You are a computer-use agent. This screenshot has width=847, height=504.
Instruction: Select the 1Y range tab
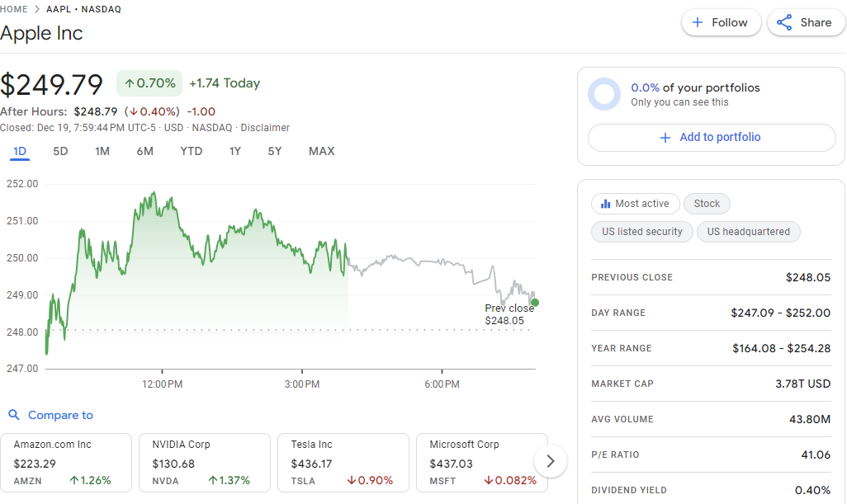click(x=235, y=152)
